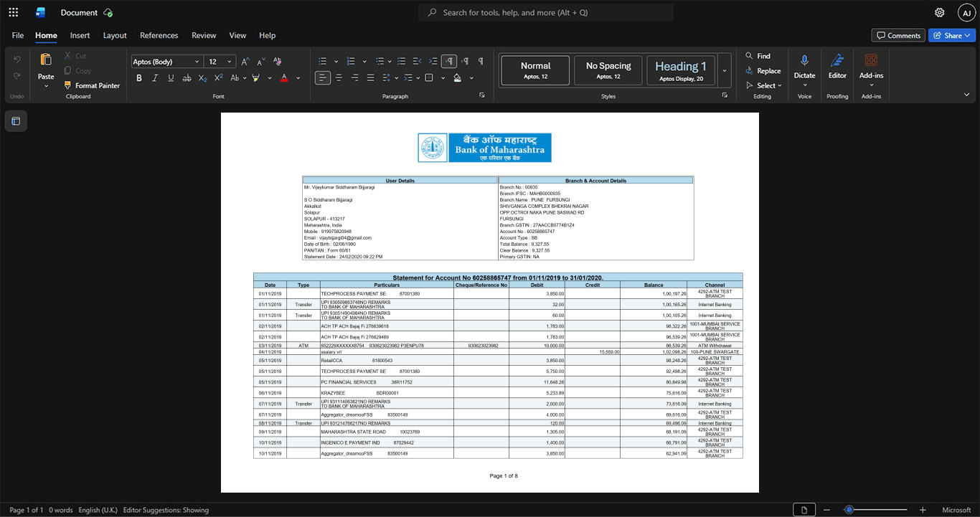Collapse the ribbon with chevron
The height and width of the screenshot is (517, 980).
pyautogui.click(x=966, y=95)
